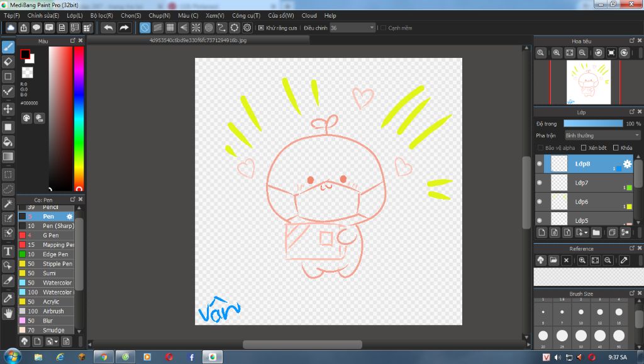Select the Airbrush brush

pyautogui.click(x=46, y=311)
